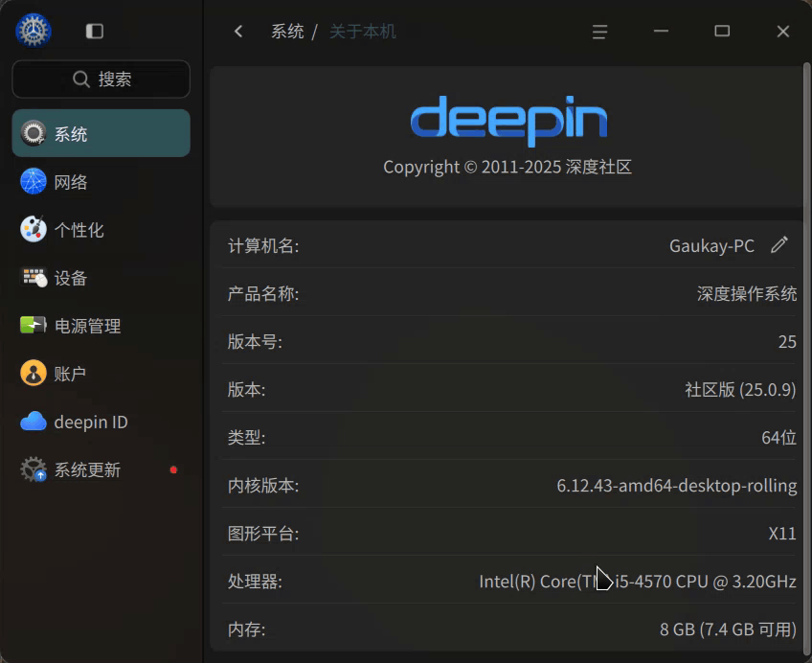Click the 类型 label

coord(246,437)
